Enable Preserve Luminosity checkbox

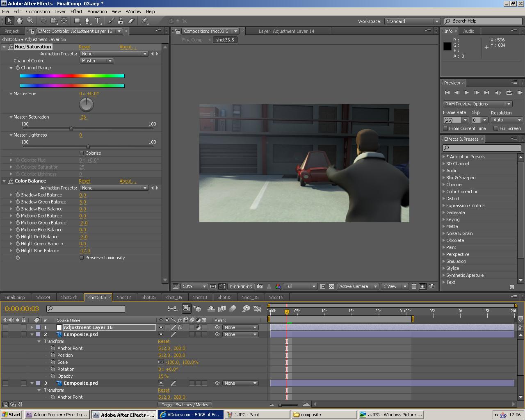pyautogui.click(x=82, y=258)
